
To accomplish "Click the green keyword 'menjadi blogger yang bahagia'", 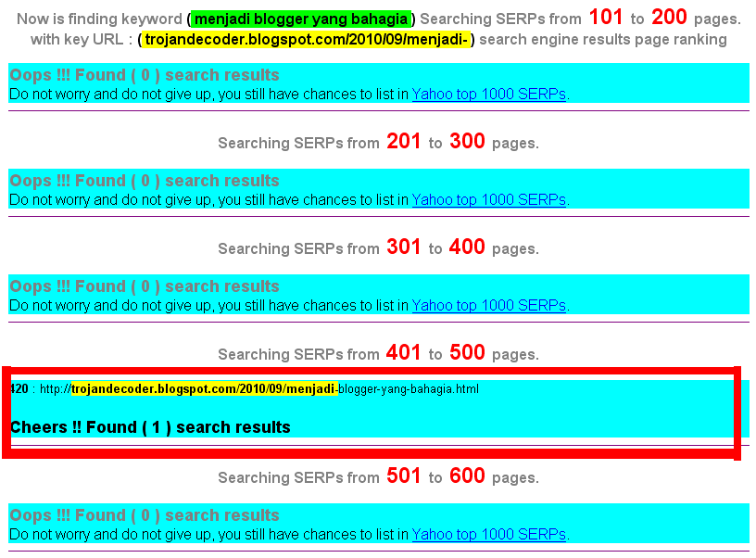I will click(x=301, y=19).
